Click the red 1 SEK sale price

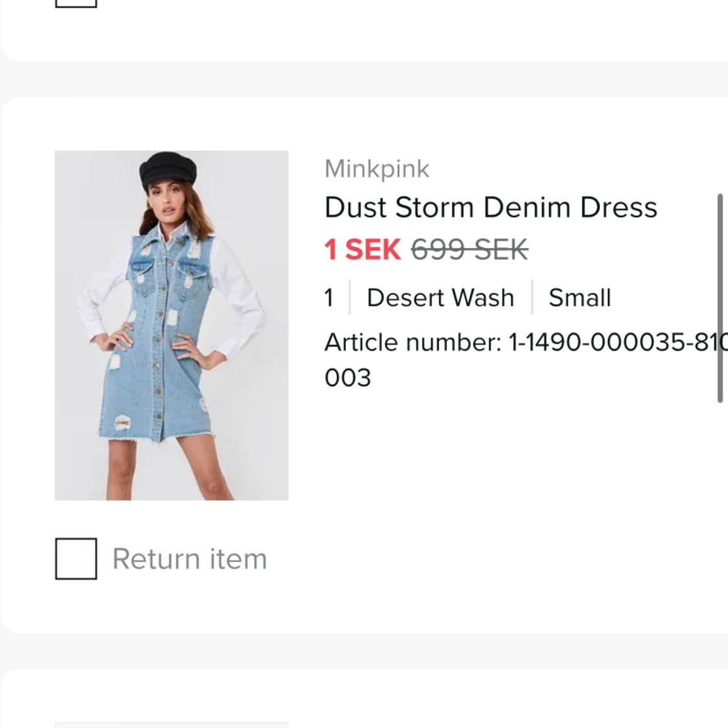coord(362,250)
